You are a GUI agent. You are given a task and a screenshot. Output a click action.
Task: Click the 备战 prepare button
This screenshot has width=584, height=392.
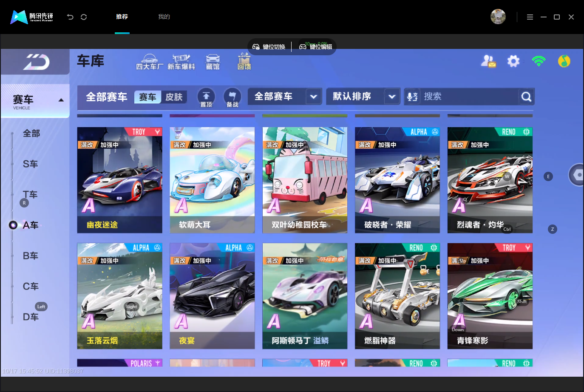point(232,97)
